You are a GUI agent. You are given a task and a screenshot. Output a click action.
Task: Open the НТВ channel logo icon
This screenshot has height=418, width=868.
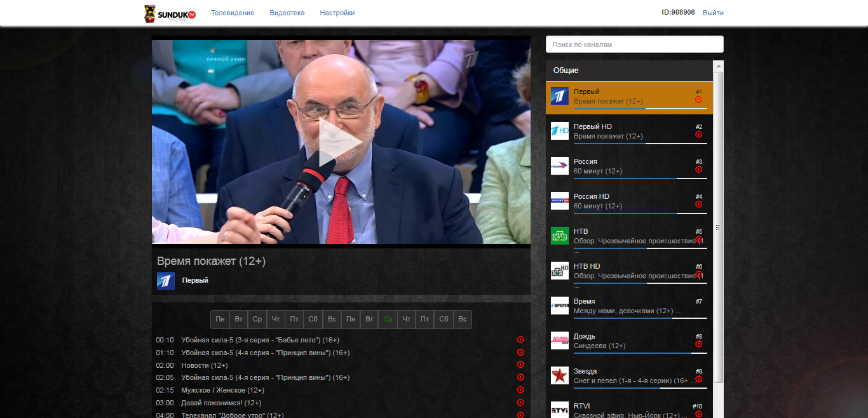(559, 236)
